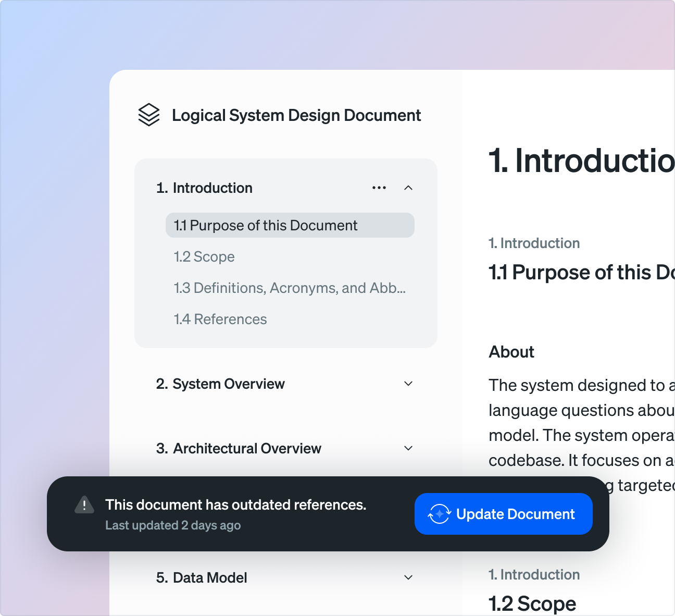The height and width of the screenshot is (616, 675).
Task: Collapse the Introduction section with its chevron
Action: [408, 188]
